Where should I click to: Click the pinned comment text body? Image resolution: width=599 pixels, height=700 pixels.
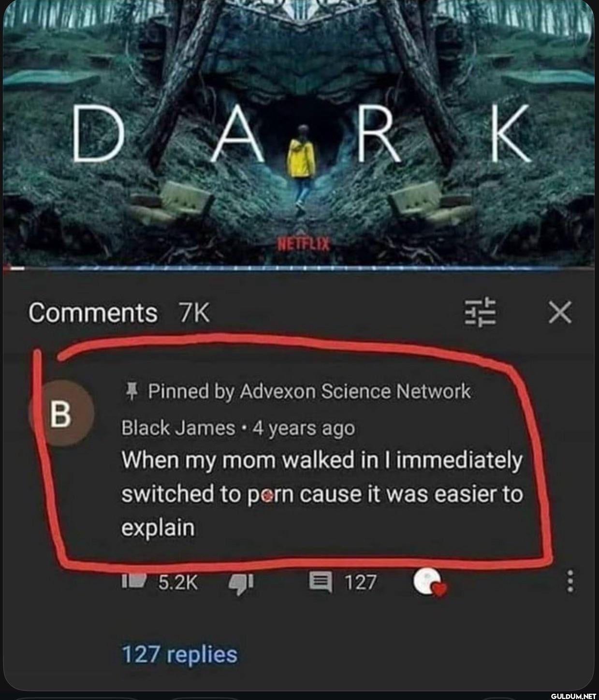pyautogui.click(x=322, y=494)
